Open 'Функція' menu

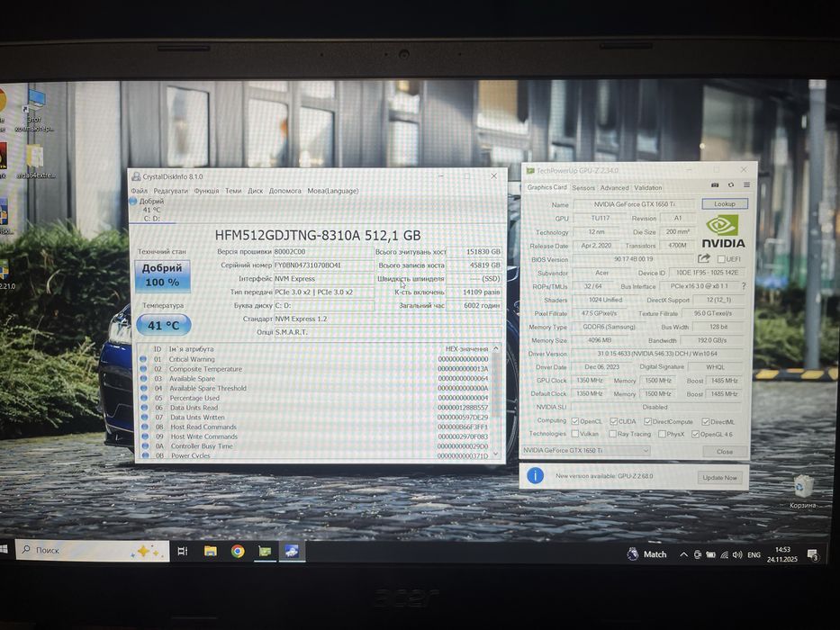point(206,191)
